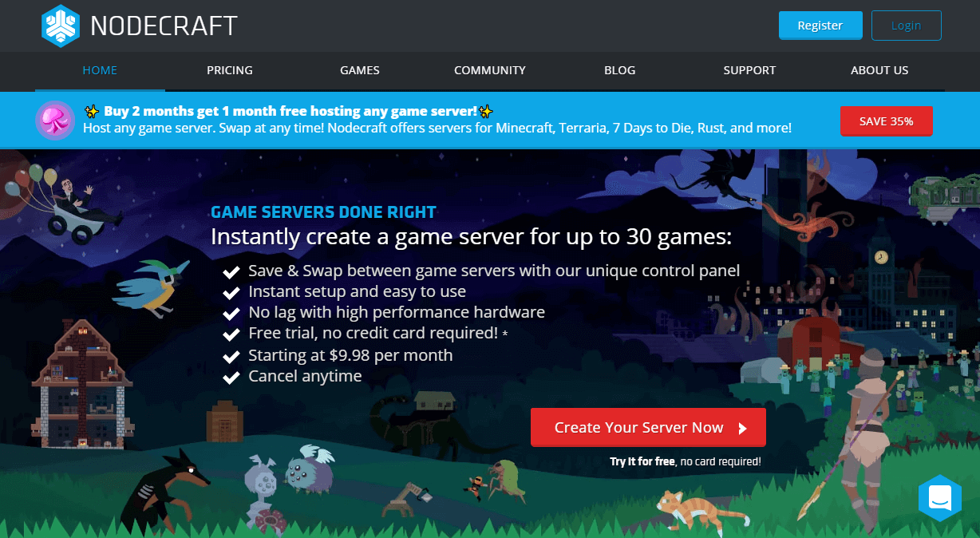Open the COMMUNITY nav item
Image resolution: width=980 pixels, height=538 pixels.
point(490,70)
